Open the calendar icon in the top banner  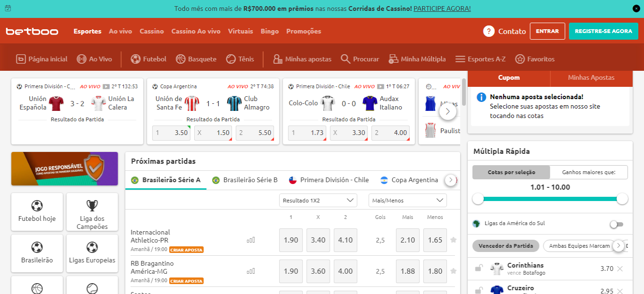(x=7, y=8)
